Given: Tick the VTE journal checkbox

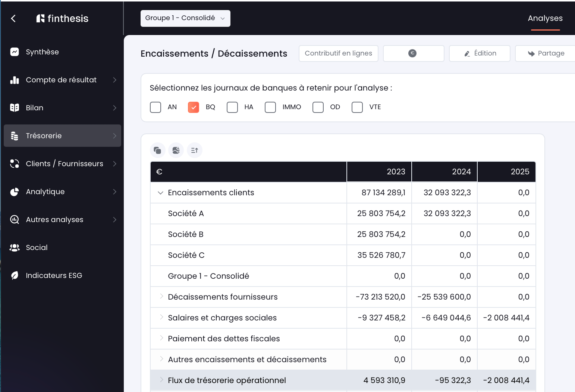Looking at the screenshot, I should tap(357, 107).
